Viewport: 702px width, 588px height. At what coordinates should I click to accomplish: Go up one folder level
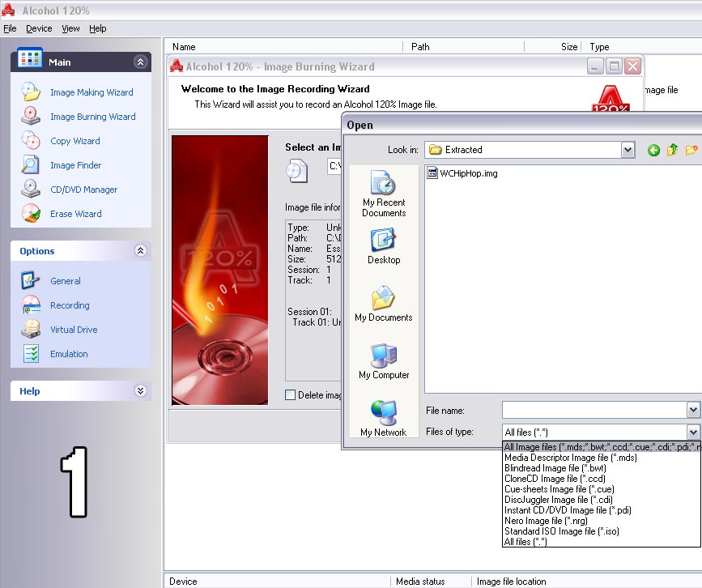click(673, 150)
